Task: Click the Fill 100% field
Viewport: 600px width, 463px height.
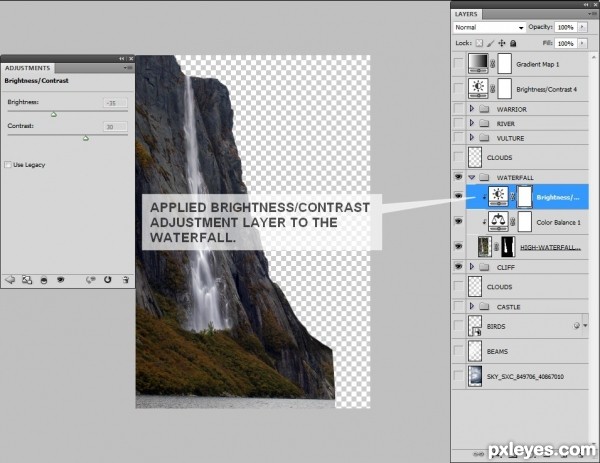Action: coord(566,43)
